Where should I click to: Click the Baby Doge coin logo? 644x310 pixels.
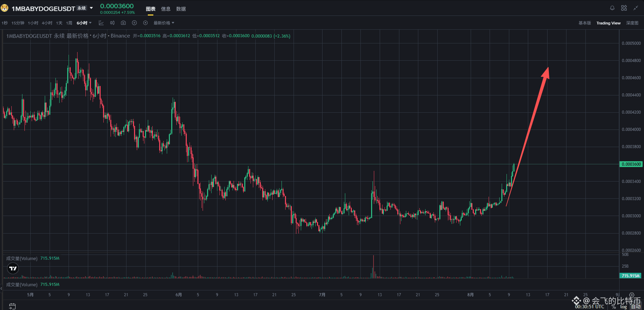point(4,8)
